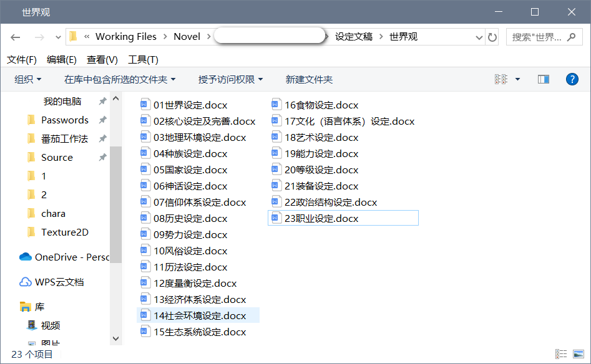This screenshot has height=364, width=591.
Task: Open the 工具(T) menu
Action: [x=143, y=59]
